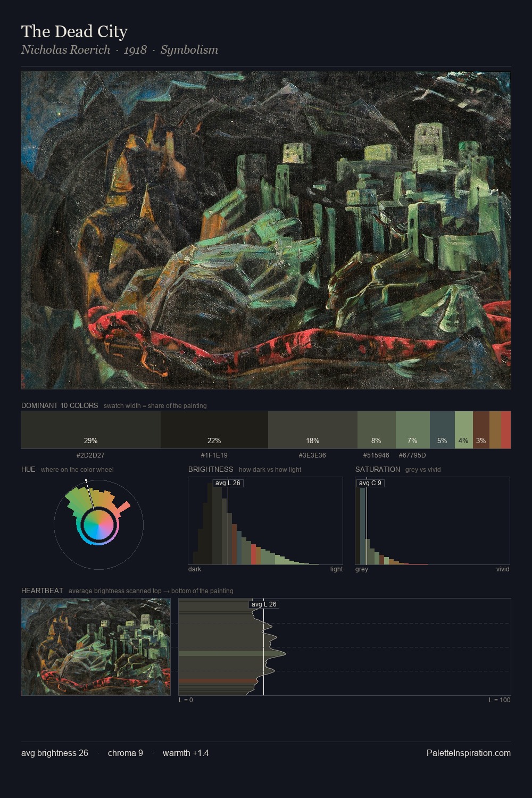Click 'avg L 26' label in Heartbeat chart

pos(264,604)
